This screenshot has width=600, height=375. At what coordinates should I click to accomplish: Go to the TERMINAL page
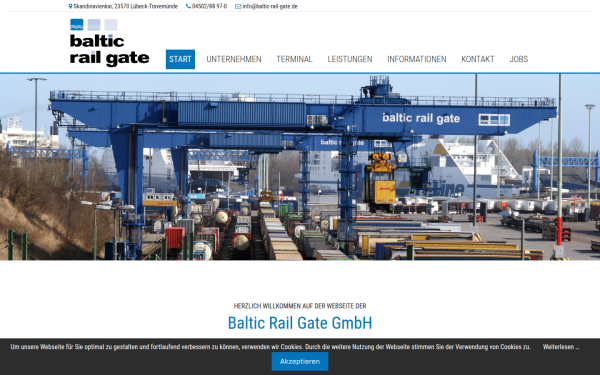point(294,59)
